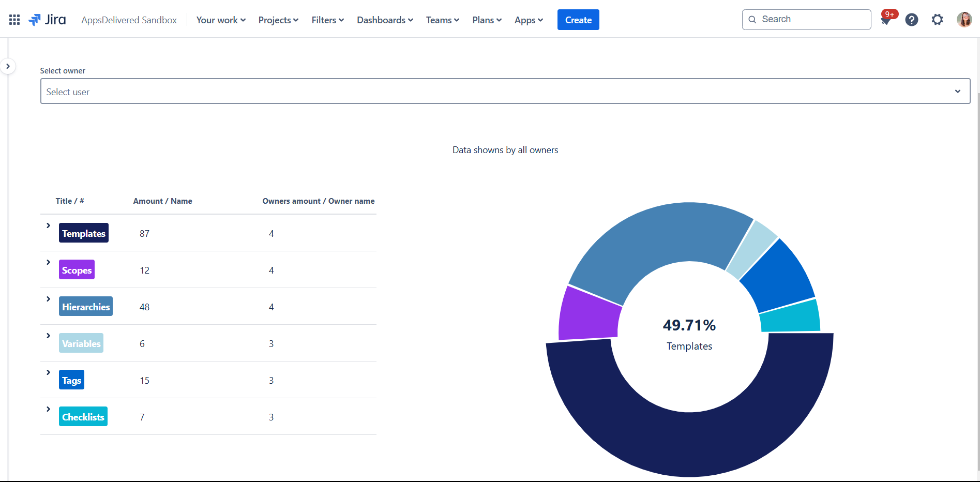Image resolution: width=980 pixels, height=482 pixels.
Task: Click the Jira logo
Action: tap(48, 20)
